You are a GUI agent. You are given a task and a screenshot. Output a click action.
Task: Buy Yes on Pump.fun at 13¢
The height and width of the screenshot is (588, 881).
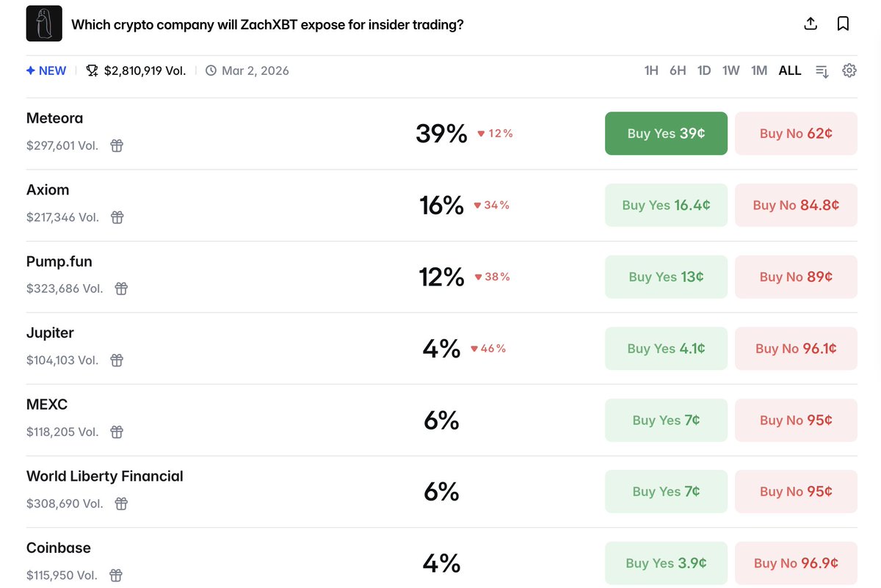(666, 277)
